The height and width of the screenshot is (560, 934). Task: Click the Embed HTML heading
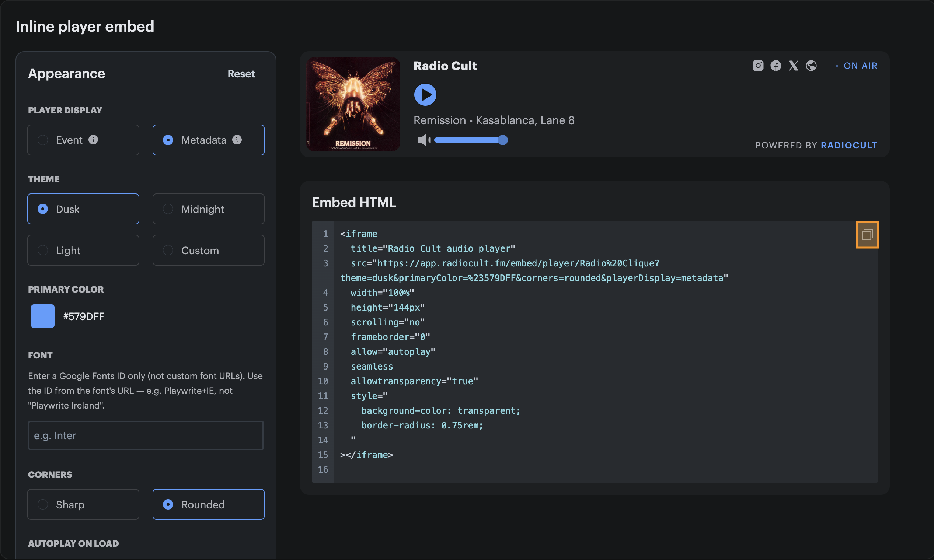(x=354, y=202)
